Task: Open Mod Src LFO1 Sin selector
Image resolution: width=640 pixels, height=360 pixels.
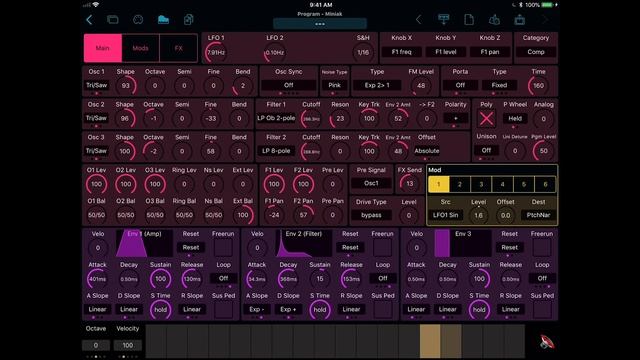Action: (x=445, y=215)
